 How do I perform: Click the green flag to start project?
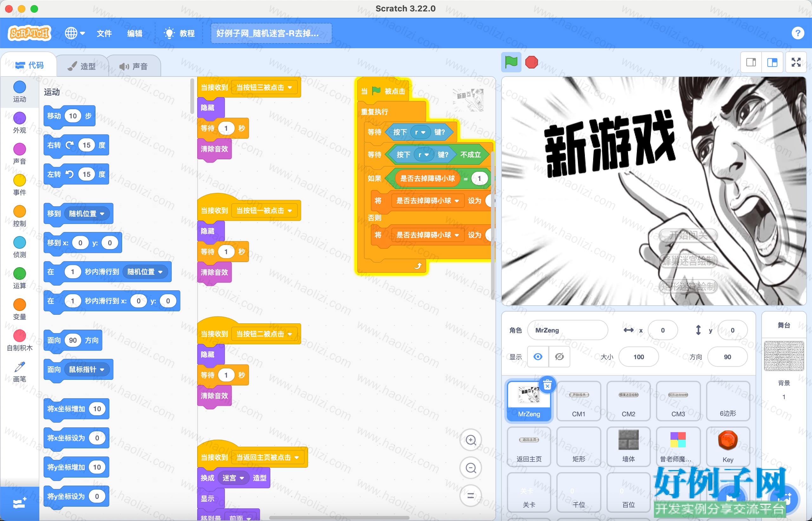coord(511,62)
